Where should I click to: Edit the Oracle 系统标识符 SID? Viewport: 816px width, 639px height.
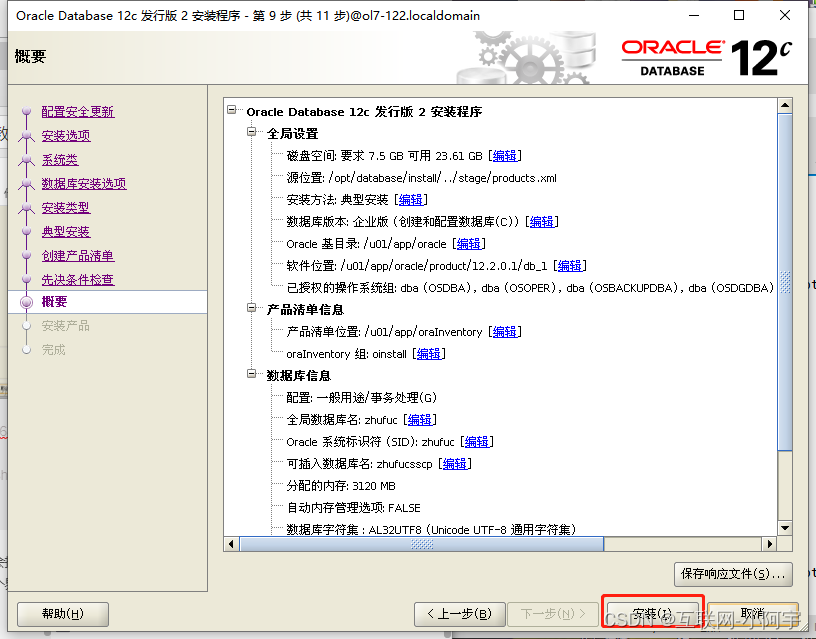476,442
